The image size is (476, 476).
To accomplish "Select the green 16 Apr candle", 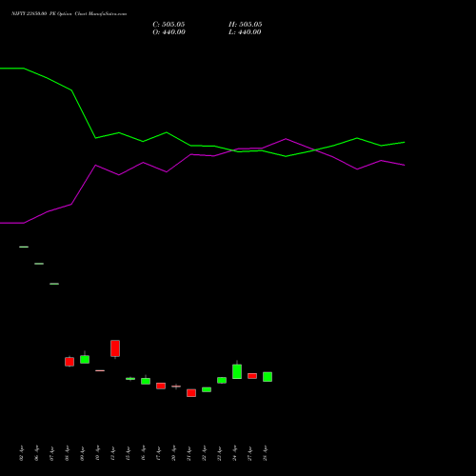I will click(146, 381).
